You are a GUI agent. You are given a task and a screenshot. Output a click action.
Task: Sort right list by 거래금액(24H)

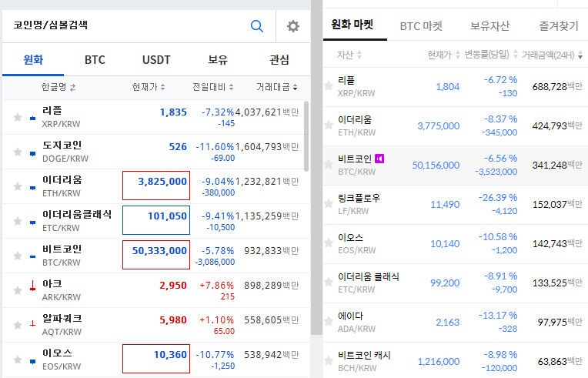[551, 55]
